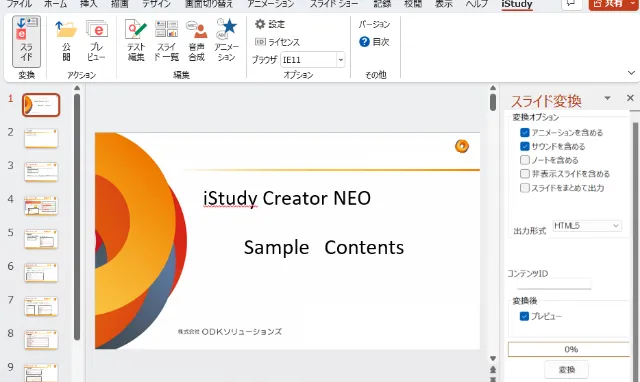Click the 公開 publish folder icon

point(66,41)
